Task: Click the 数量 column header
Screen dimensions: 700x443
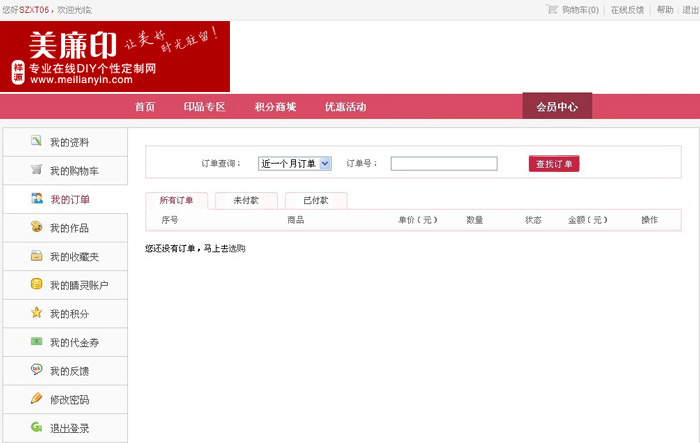Action: click(x=475, y=220)
